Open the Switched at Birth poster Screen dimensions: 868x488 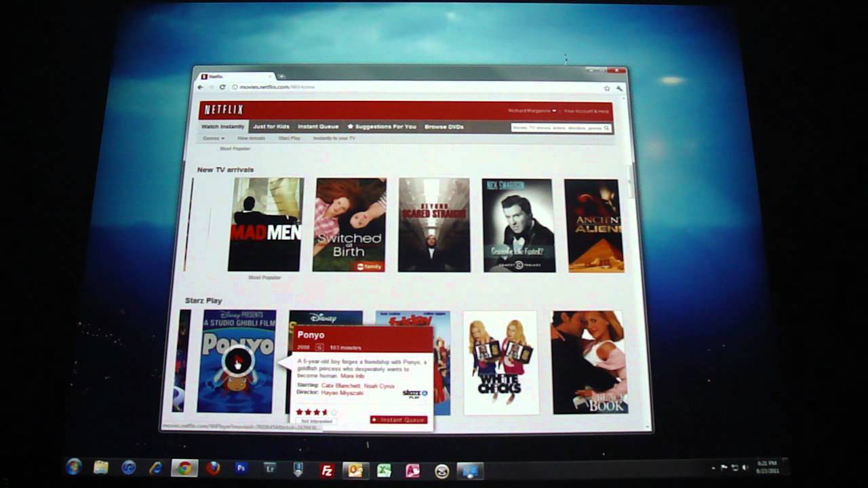(349, 225)
